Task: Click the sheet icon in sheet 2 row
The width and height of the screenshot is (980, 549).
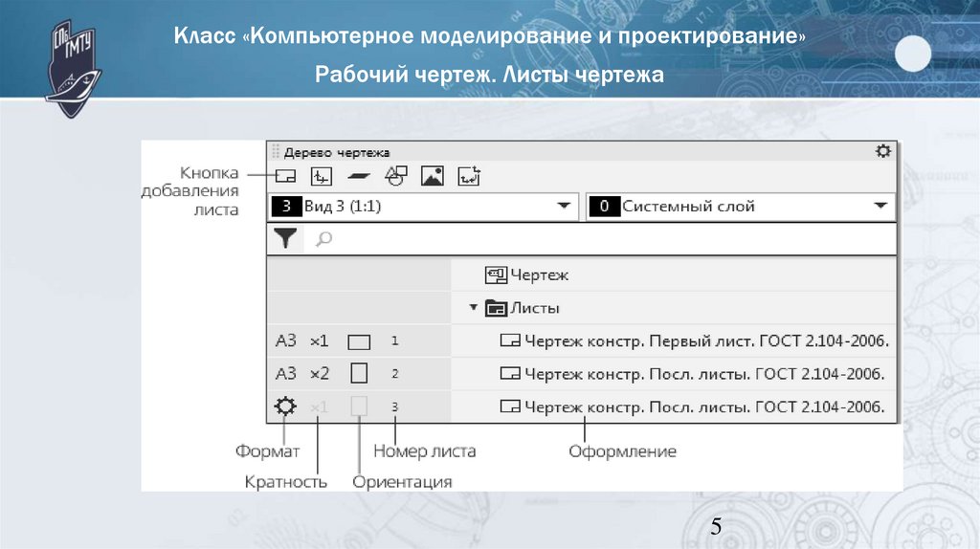Action: click(x=510, y=374)
